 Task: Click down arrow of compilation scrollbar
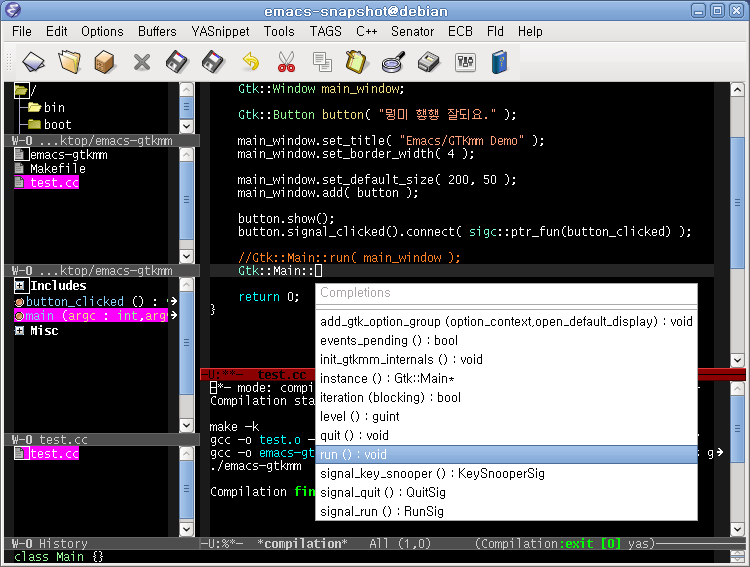tap(737, 529)
